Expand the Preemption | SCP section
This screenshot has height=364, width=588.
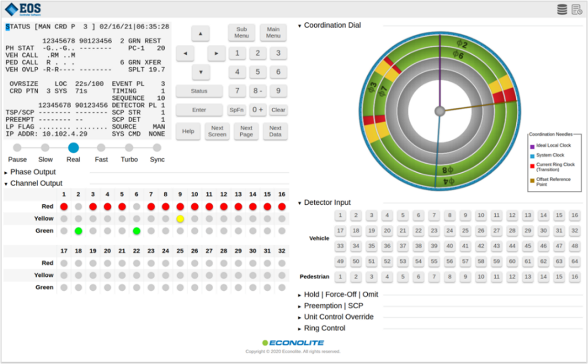[x=333, y=306]
